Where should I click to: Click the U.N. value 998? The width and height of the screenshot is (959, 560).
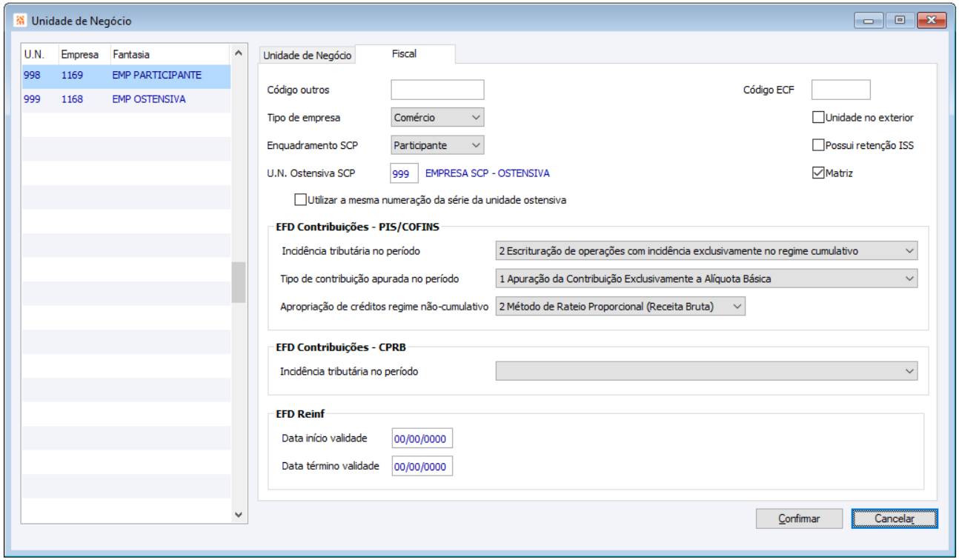point(32,76)
